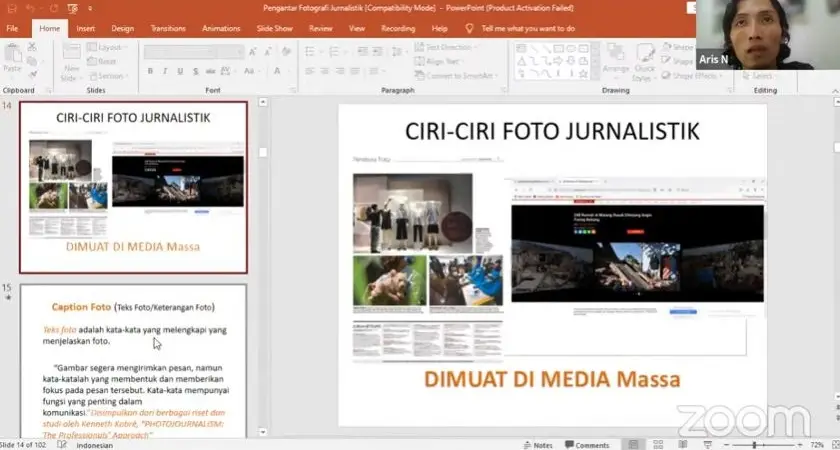The height and width of the screenshot is (450, 840).
Task: Switch to the Animations tab
Action: [x=221, y=28]
